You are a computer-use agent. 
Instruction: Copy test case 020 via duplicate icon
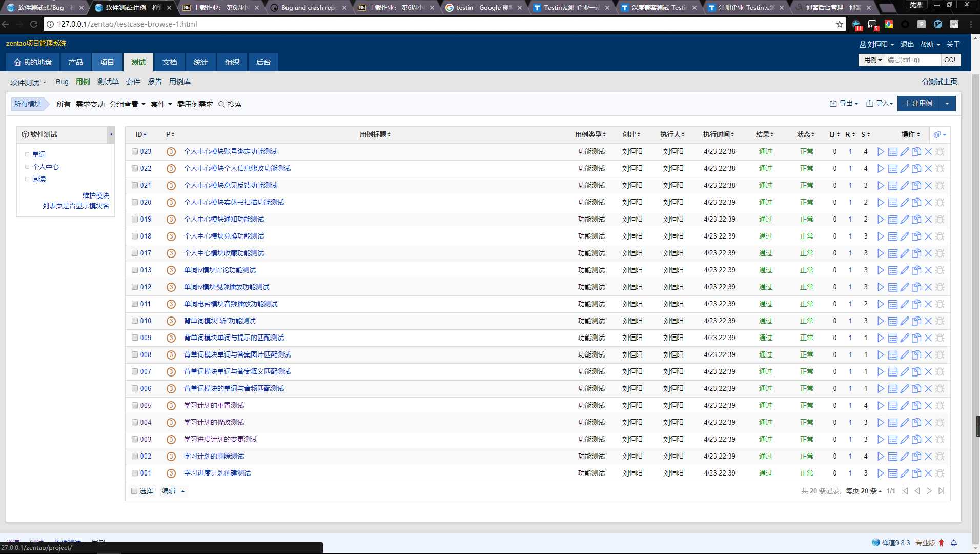(x=916, y=202)
